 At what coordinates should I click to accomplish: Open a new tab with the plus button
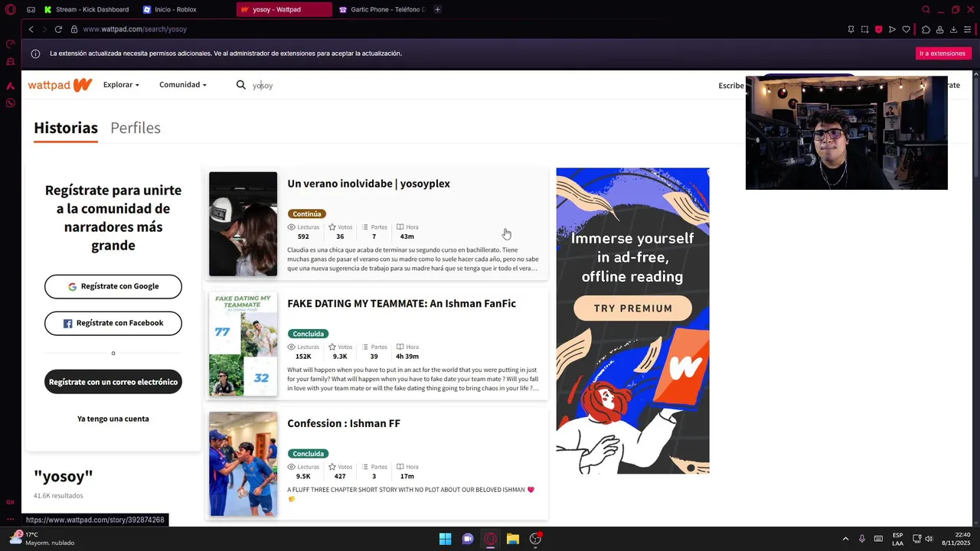[437, 9]
